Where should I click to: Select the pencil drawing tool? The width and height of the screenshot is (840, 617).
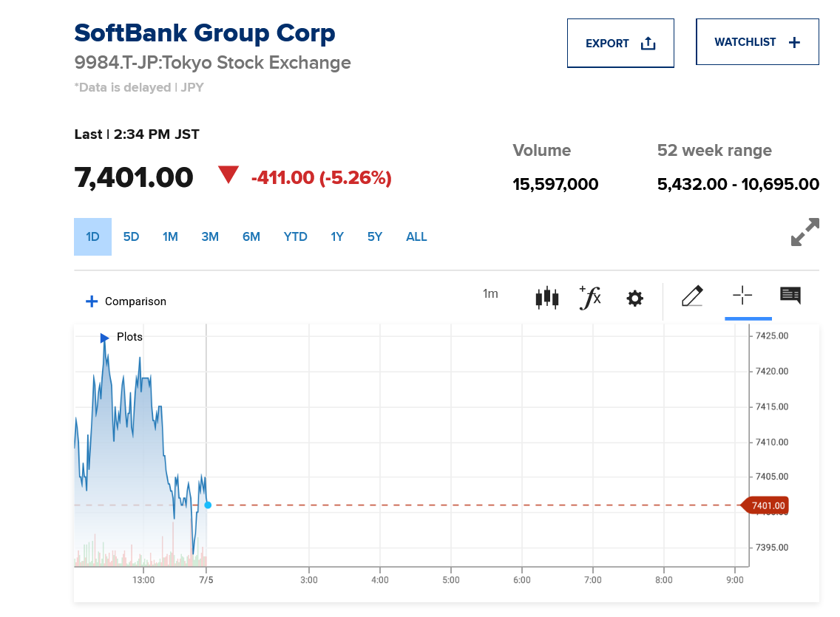[x=691, y=296]
